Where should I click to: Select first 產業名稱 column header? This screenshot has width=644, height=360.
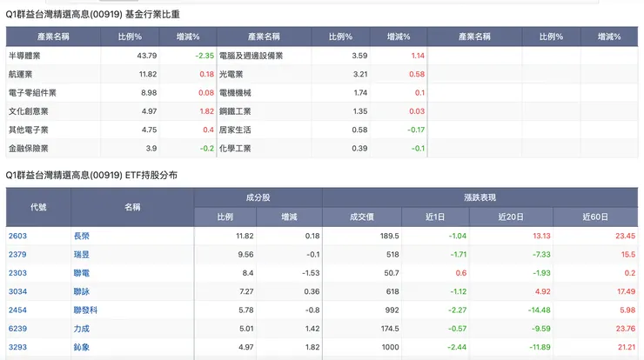tap(53, 37)
